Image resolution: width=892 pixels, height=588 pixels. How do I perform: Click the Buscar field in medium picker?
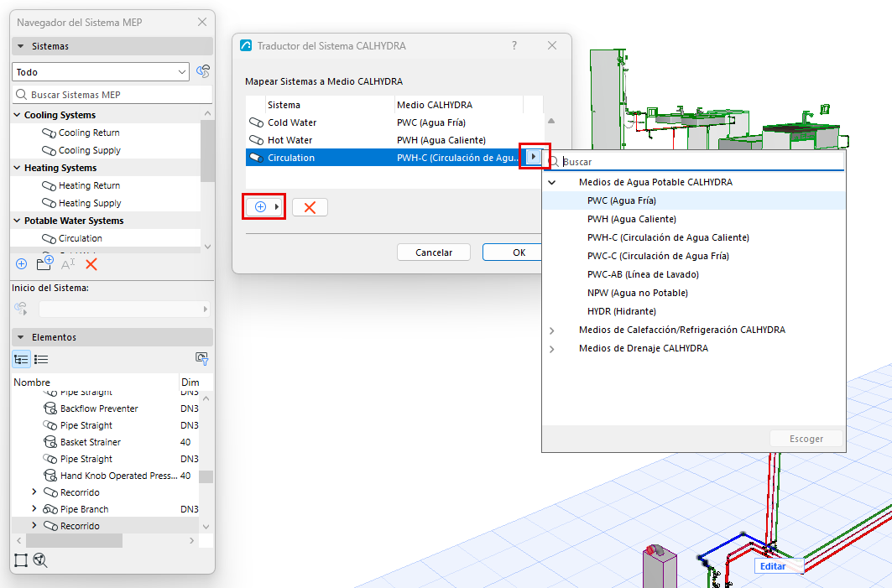[695, 162]
